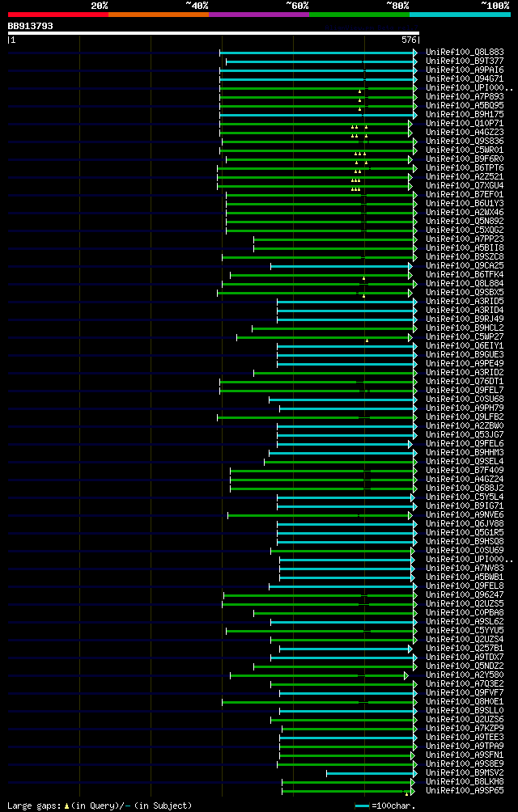Screen dimensions: 518x812
Task: Click the UniRef100_Q9SBX5 hit name
Action: [x=465, y=292]
